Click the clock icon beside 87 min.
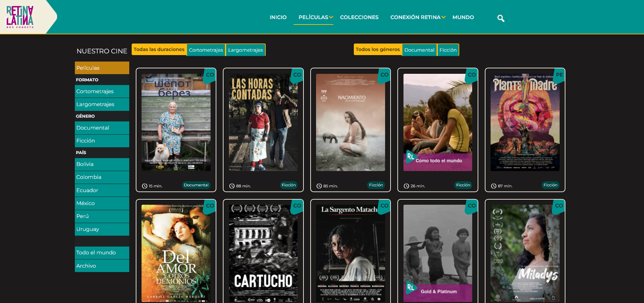This screenshot has height=303, width=644. pyautogui.click(x=494, y=186)
